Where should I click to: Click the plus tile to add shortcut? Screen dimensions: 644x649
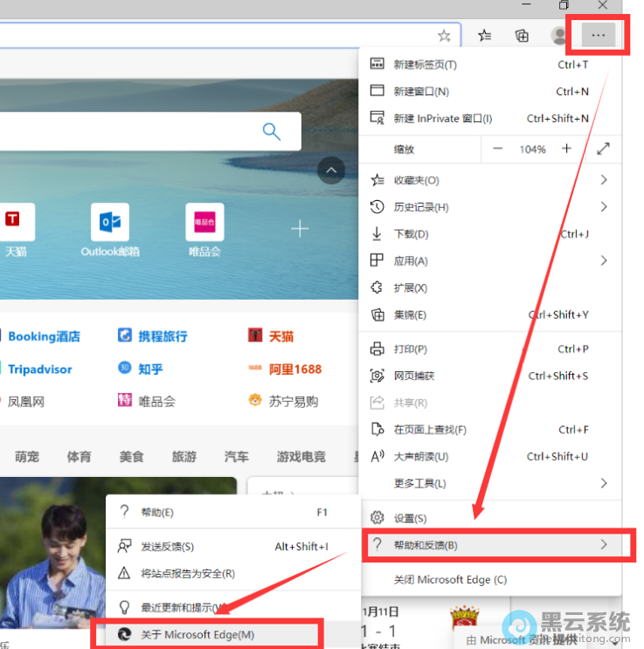click(x=300, y=229)
